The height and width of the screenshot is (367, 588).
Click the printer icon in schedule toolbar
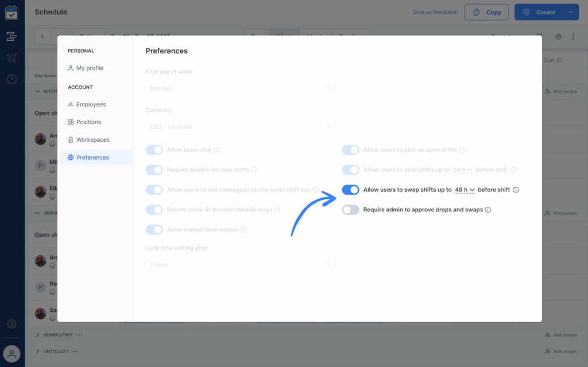[x=558, y=37]
